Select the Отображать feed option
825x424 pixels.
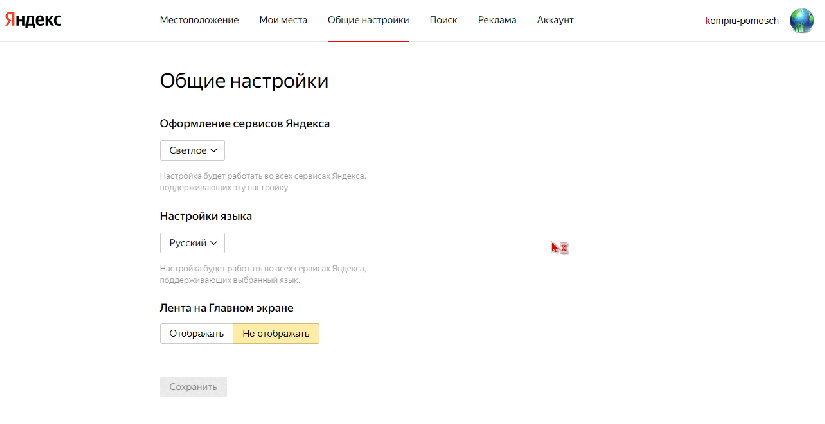[x=197, y=334]
